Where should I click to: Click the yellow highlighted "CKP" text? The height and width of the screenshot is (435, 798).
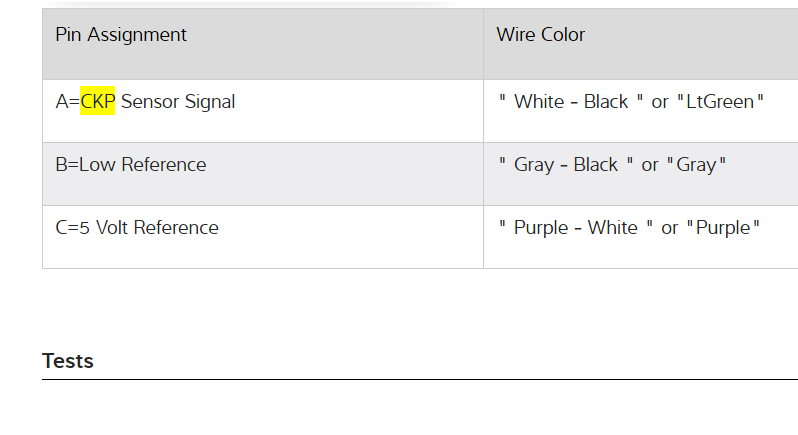click(98, 102)
